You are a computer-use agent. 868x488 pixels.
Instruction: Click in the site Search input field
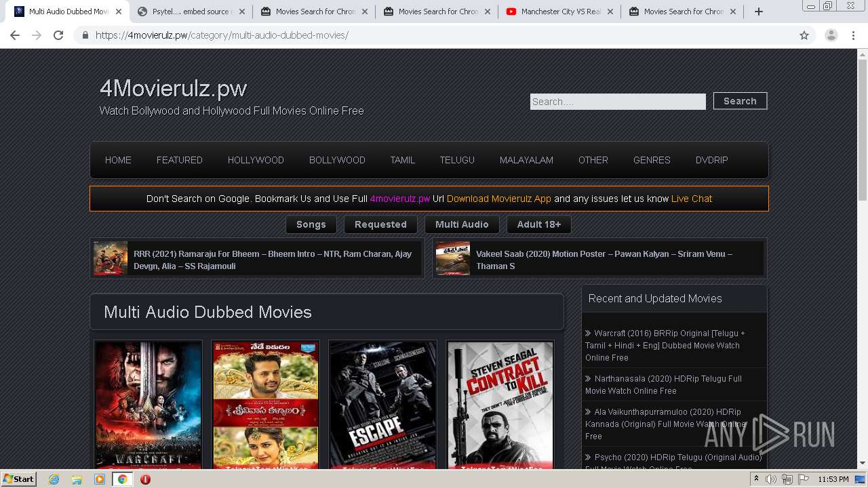point(618,102)
